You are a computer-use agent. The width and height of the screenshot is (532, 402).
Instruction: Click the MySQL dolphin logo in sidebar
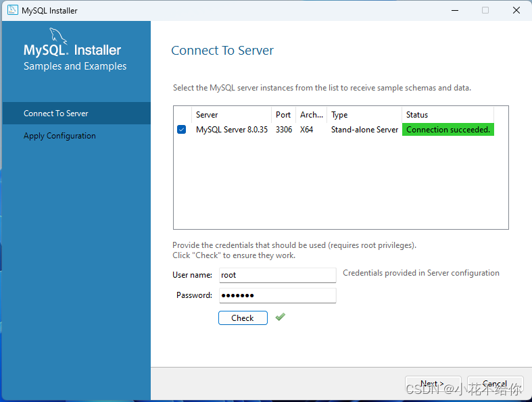tap(58, 36)
